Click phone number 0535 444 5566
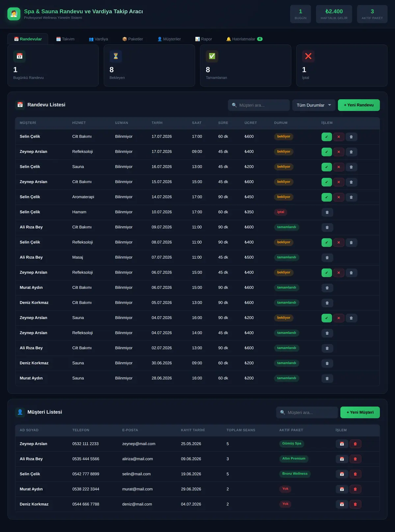395x532 pixels. [x=86, y=459]
